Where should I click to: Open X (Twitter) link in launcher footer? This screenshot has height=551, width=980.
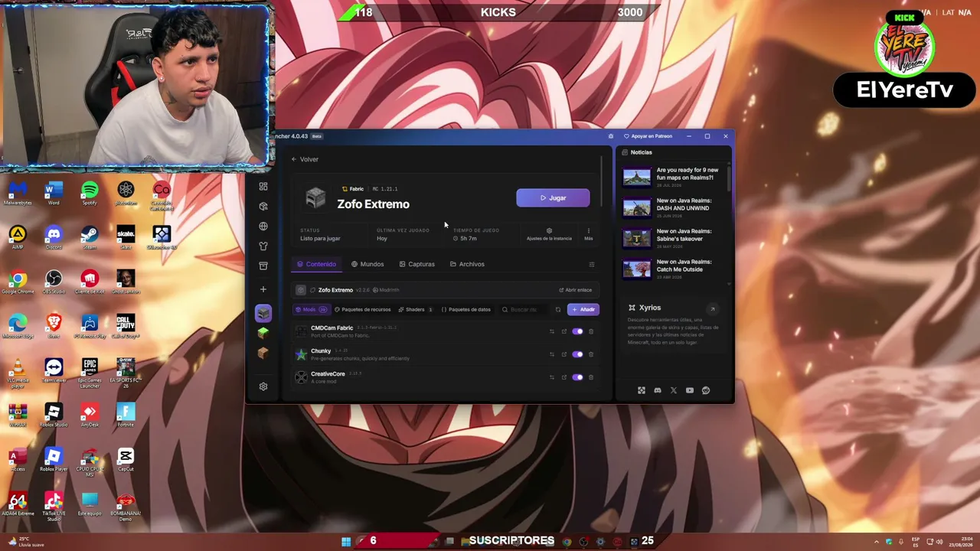tap(674, 390)
